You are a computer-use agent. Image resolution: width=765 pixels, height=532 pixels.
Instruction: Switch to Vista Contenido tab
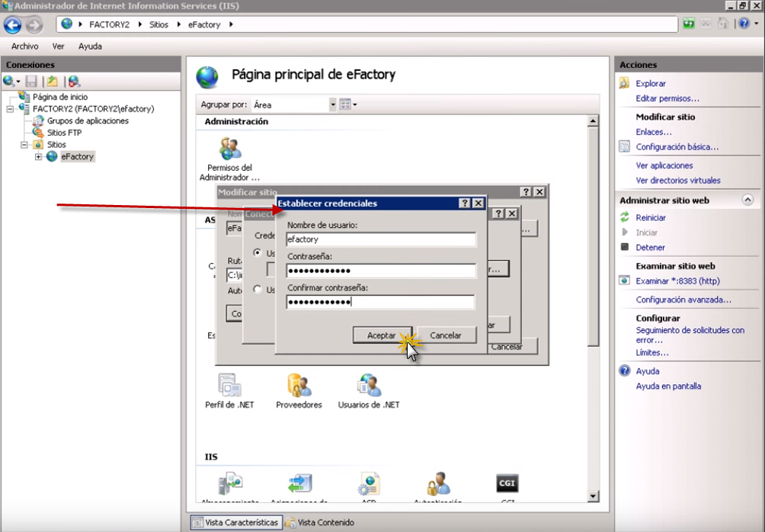(319, 522)
